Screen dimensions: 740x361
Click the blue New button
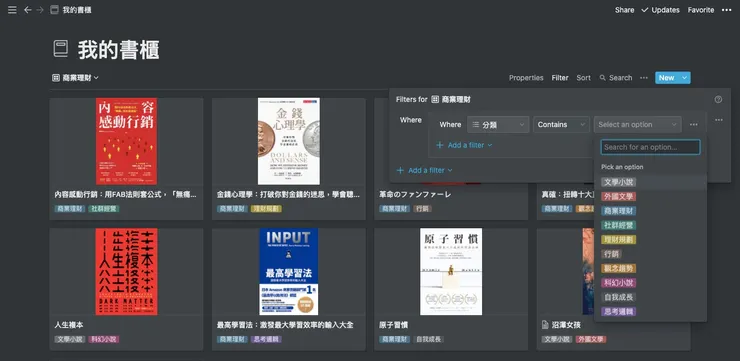(x=667, y=78)
